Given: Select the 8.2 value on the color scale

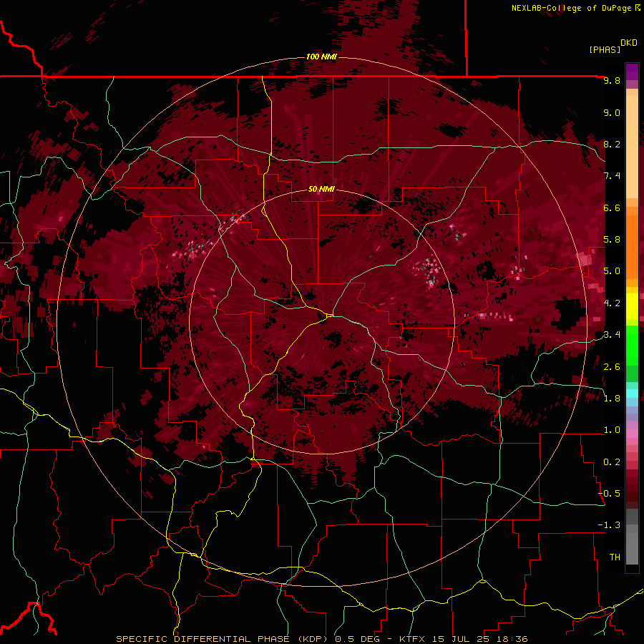Looking at the screenshot, I should (x=612, y=144).
